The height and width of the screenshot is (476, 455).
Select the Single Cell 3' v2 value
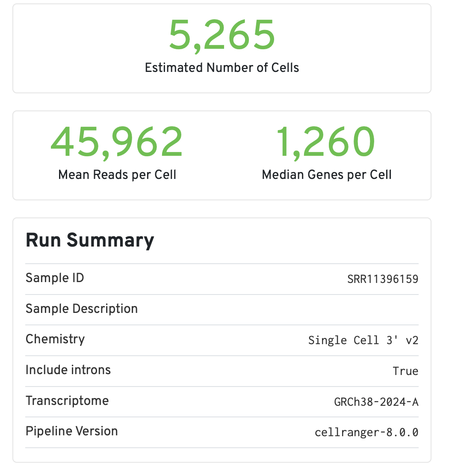tap(363, 340)
